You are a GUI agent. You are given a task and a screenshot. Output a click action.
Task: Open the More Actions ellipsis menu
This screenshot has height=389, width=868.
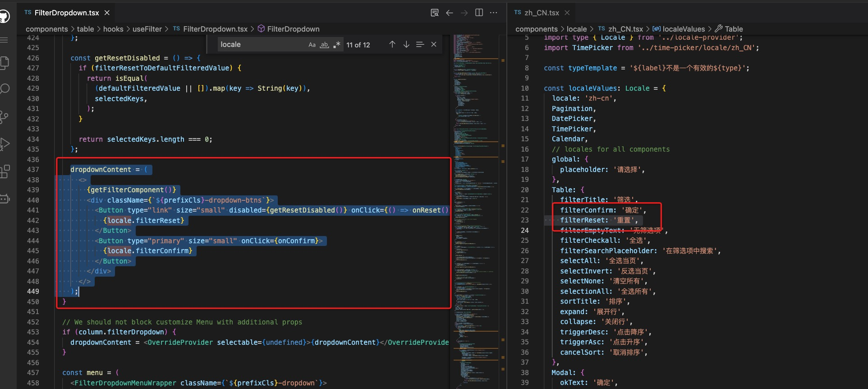point(494,13)
